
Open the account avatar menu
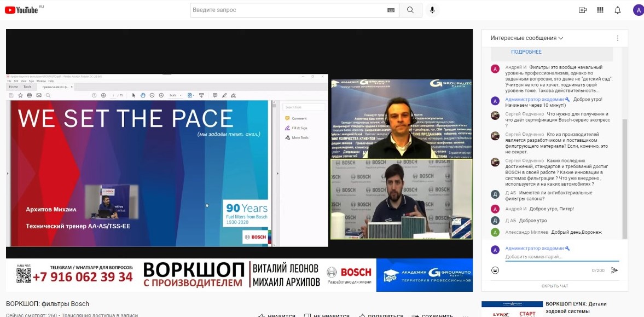click(x=638, y=10)
